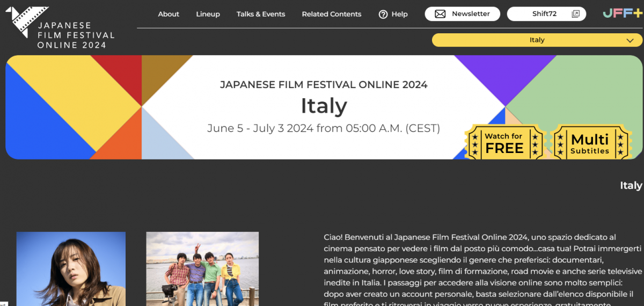This screenshot has height=306, width=644.
Task: Click the envelope icon in Newsletter button
Action: coord(440,14)
